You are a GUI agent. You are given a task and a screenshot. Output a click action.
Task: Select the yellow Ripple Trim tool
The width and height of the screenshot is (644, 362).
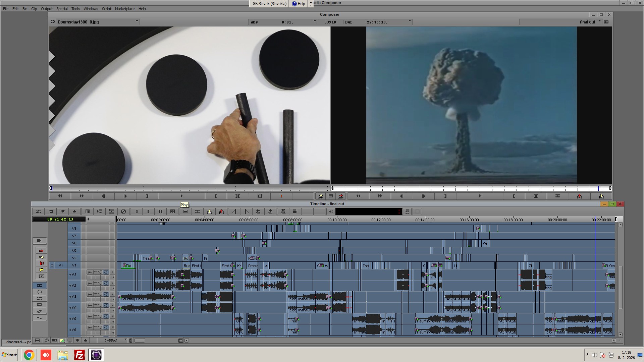tap(41, 270)
